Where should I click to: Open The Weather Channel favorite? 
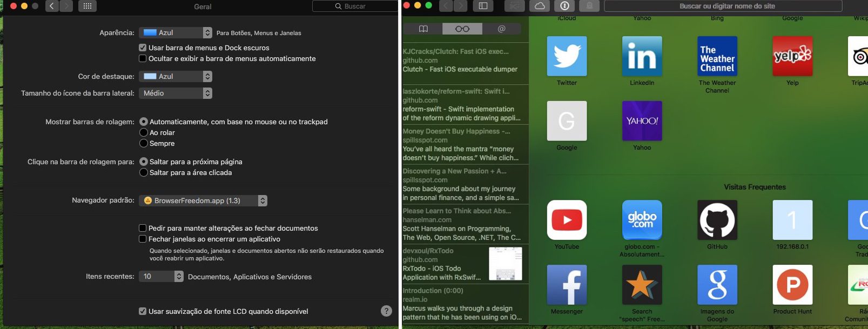[x=717, y=56]
